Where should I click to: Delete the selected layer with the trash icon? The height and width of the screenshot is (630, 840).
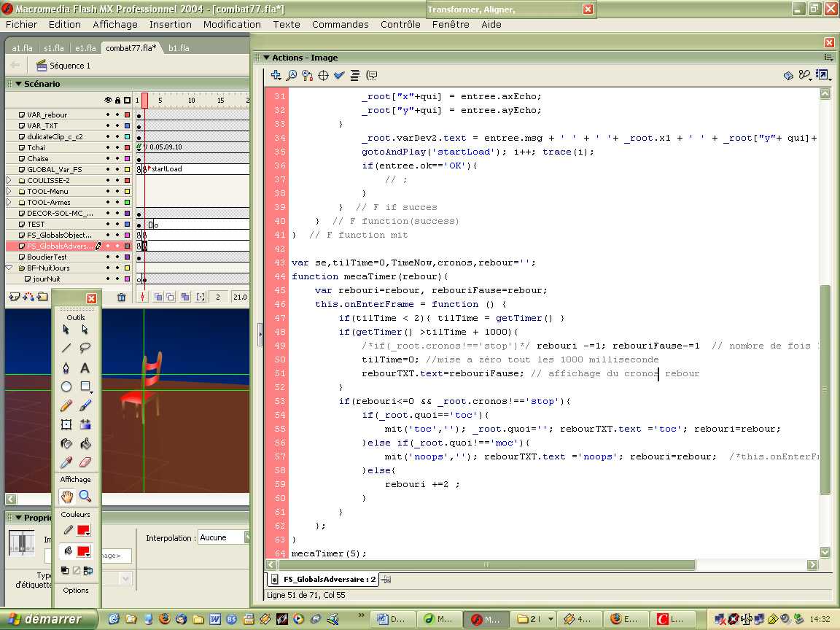(x=122, y=297)
